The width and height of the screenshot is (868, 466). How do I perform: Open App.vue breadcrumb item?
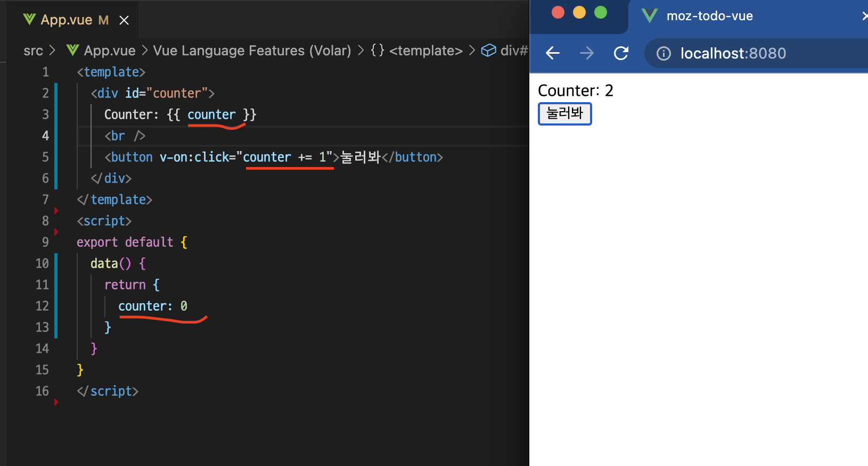(x=110, y=51)
